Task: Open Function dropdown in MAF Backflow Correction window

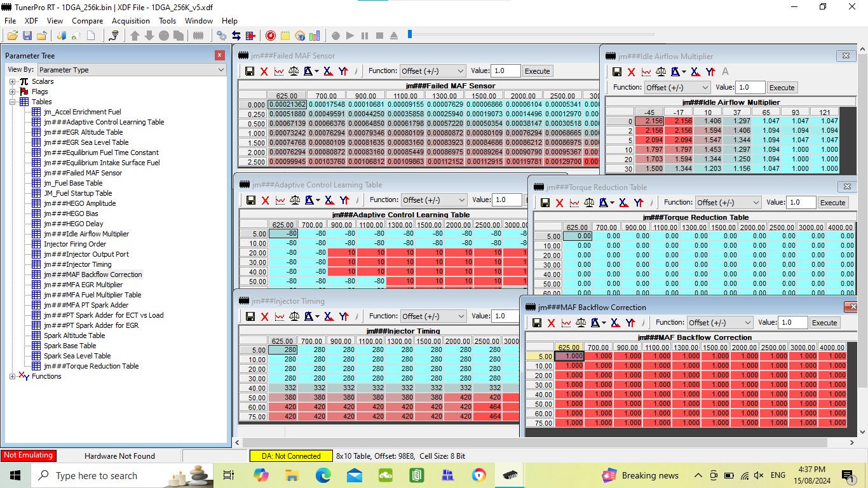Action: (x=720, y=323)
